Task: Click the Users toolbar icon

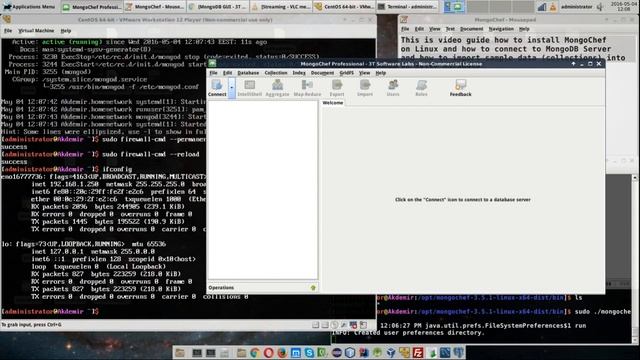Action: click(393, 88)
